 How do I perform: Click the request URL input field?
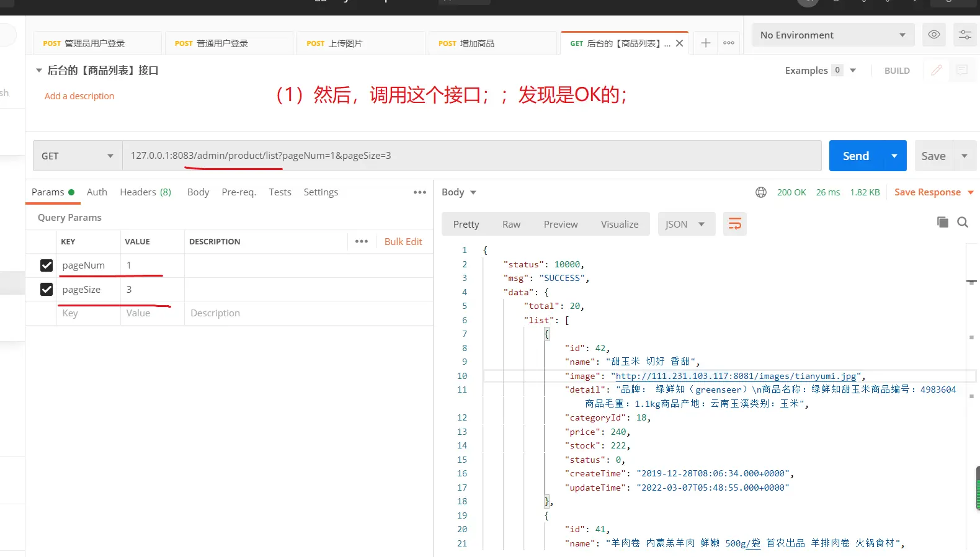(471, 156)
